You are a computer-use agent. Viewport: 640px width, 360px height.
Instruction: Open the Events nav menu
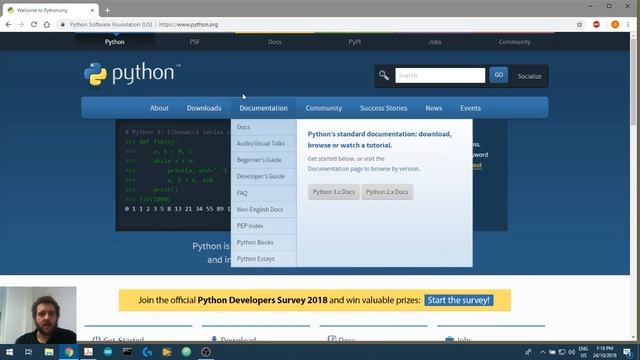471,108
